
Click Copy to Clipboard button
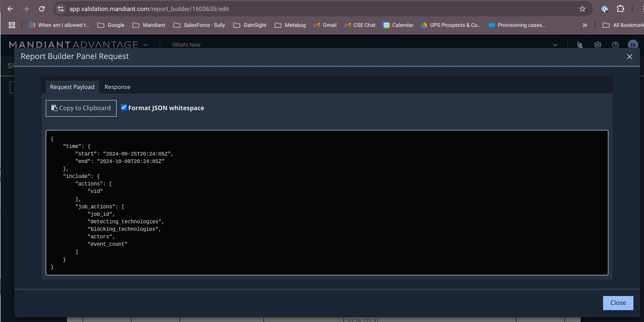[x=81, y=108]
